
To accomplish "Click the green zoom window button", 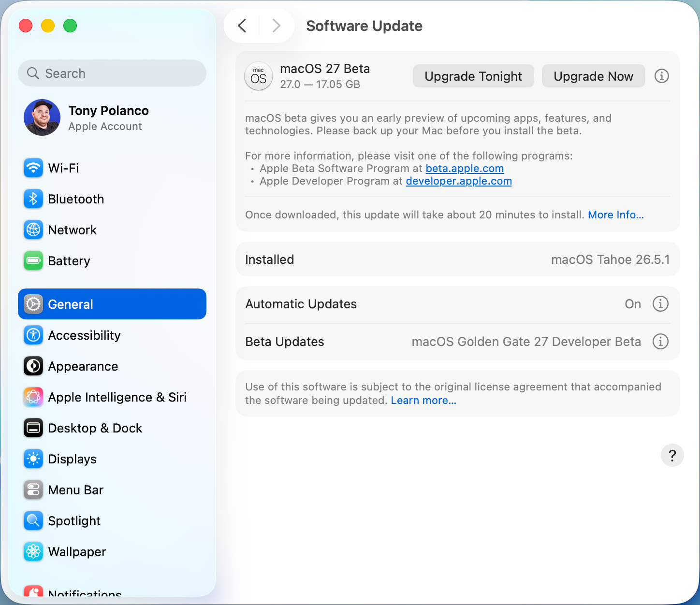I will click(x=70, y=26).
